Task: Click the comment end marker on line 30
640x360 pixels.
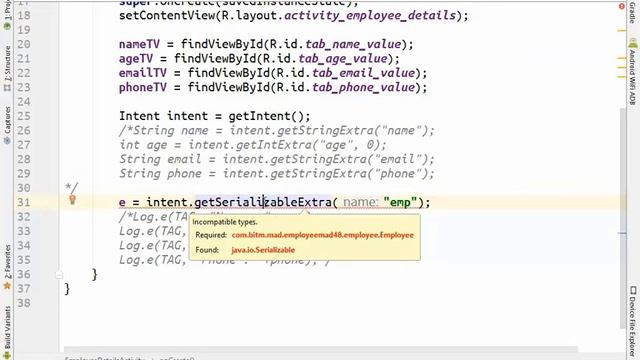Action: point(71,187)
